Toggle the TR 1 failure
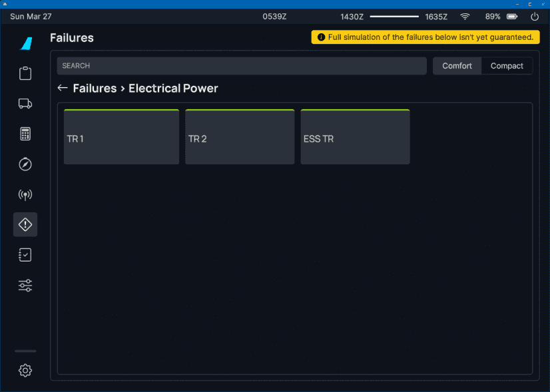The width and height of the screenshot is (550, 392). tap(121, 138)
